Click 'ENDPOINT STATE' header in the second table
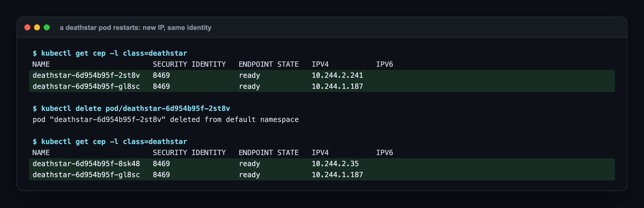Viewport: 644px width, 208px height. 268,153
